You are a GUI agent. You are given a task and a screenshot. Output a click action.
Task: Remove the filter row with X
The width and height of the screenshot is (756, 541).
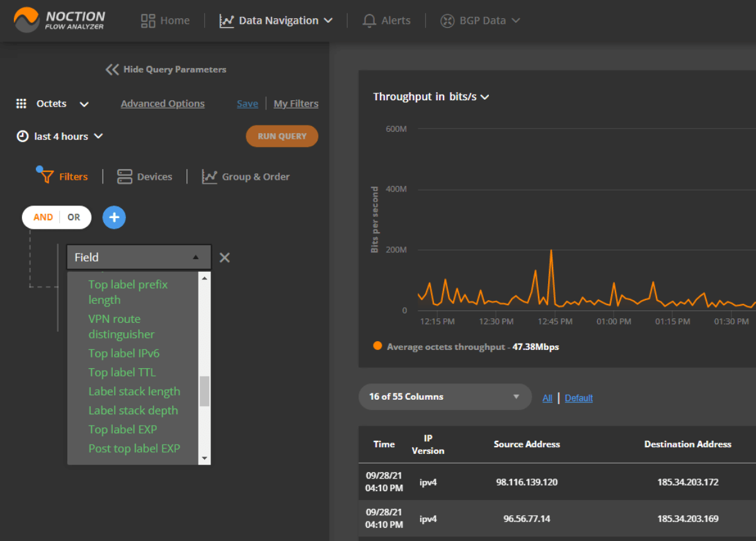click(x=224, y=257)
